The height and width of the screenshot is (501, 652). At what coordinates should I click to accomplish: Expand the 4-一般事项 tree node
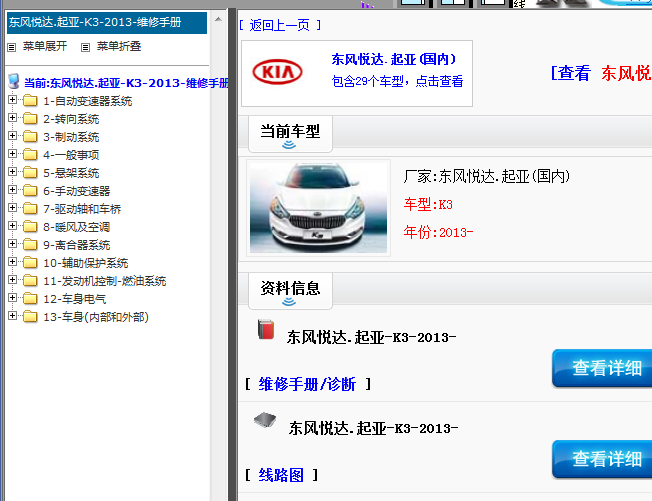tap(12, 154)
